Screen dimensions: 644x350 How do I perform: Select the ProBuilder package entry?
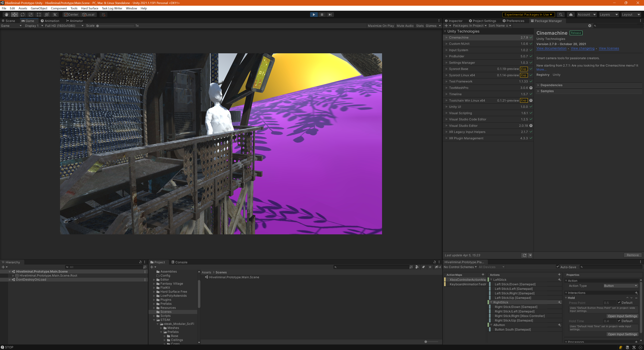click(x=457, y=56)
